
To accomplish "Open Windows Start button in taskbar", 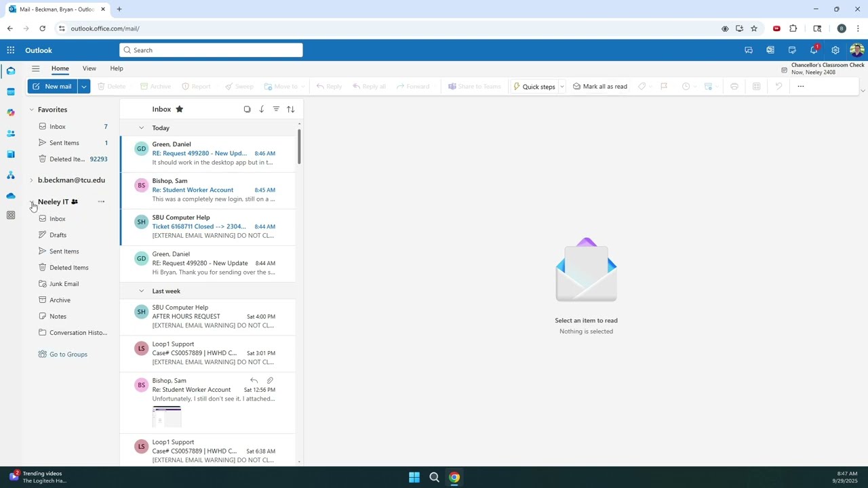I will tap(414, 477).
